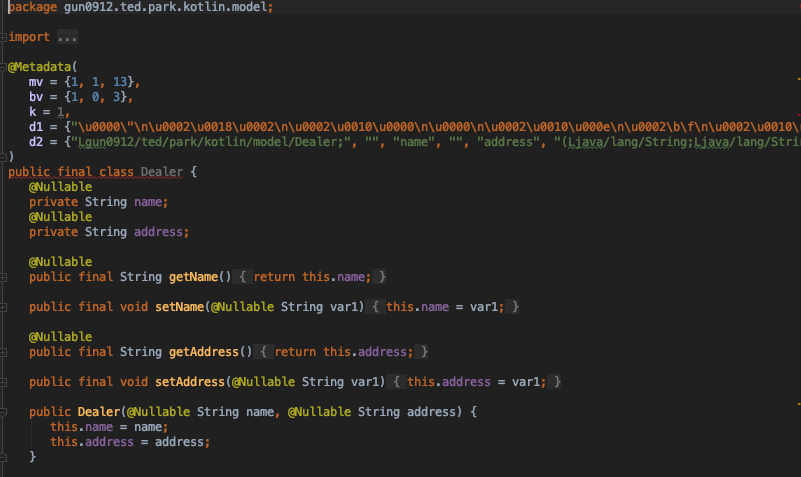Screen dimensions: 801x477
Task: Click the stripe marker near the Dealer constructor line
Action: click(x=799, y=404)
